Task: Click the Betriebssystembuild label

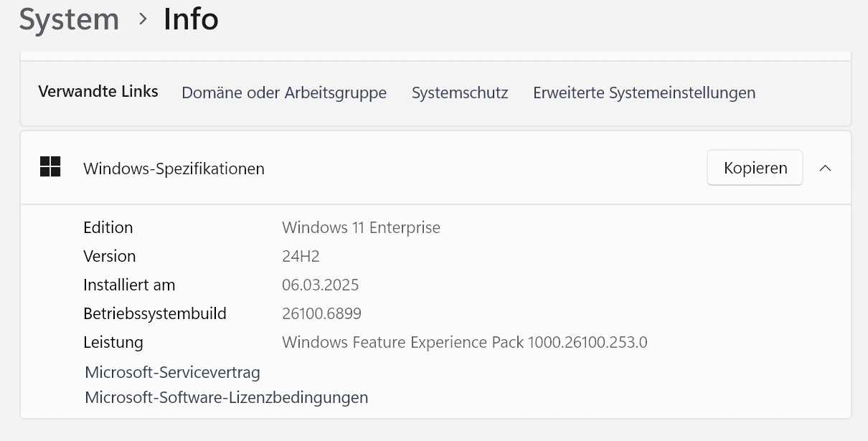Action: (x=155, y=313)
